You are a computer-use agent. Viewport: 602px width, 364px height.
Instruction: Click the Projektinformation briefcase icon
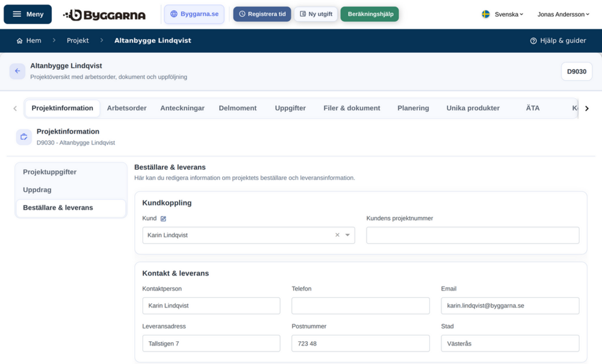tap(24, 137)
